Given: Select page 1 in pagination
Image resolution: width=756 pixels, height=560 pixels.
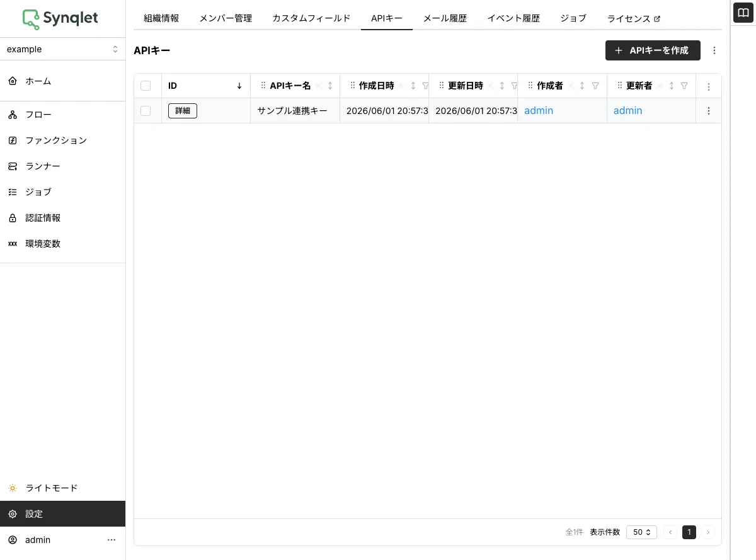Looking at the screenshot, I should point(689,532).
